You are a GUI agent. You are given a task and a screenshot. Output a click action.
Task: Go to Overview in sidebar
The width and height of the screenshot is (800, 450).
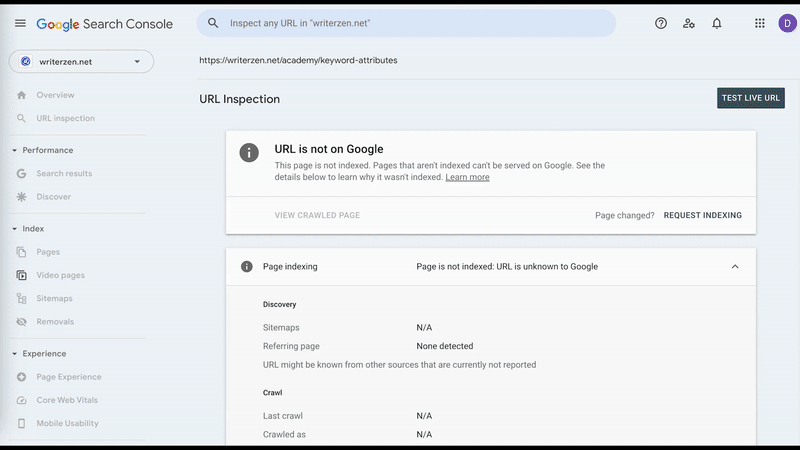pos(55,95)
